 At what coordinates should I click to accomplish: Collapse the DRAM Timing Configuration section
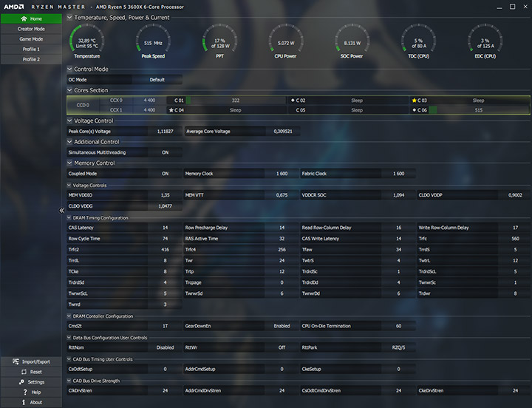(x=69, y=217)
